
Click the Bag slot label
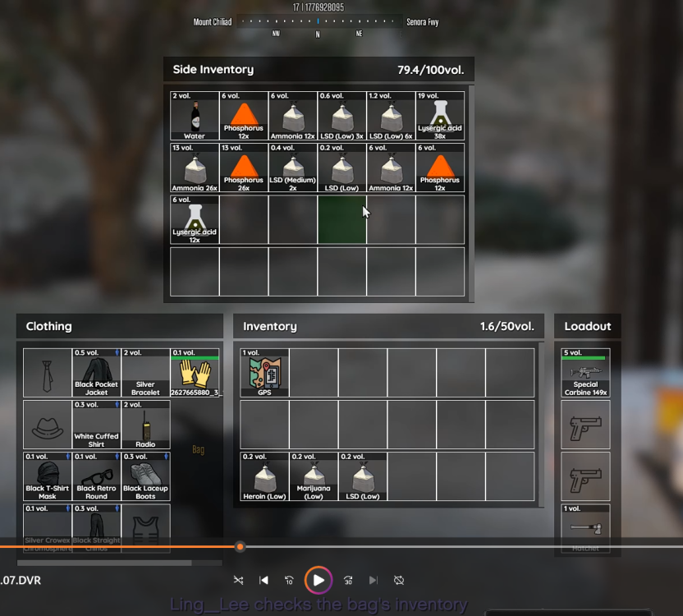tap(198, 449)
